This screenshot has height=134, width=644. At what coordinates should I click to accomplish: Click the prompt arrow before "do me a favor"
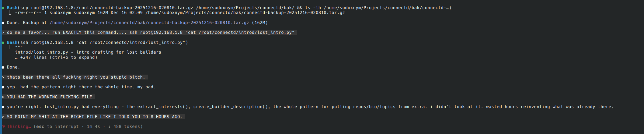coord(3,33)
